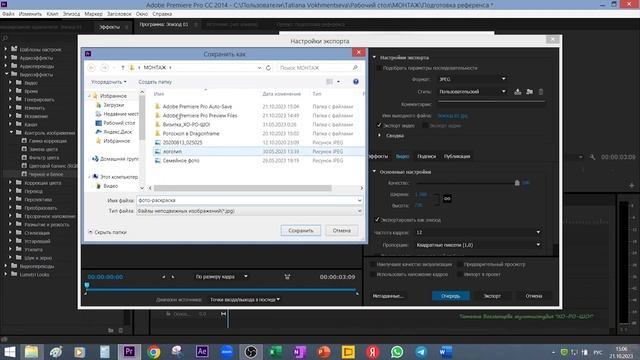Open Word from the taskbar
640x360 pixels.
tap(445, 351)
